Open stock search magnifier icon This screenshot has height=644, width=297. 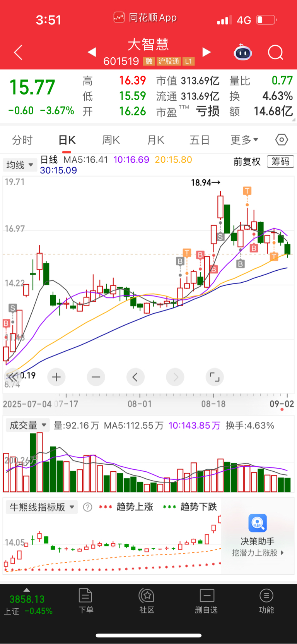pyautogui.click(x=276, y=52)
